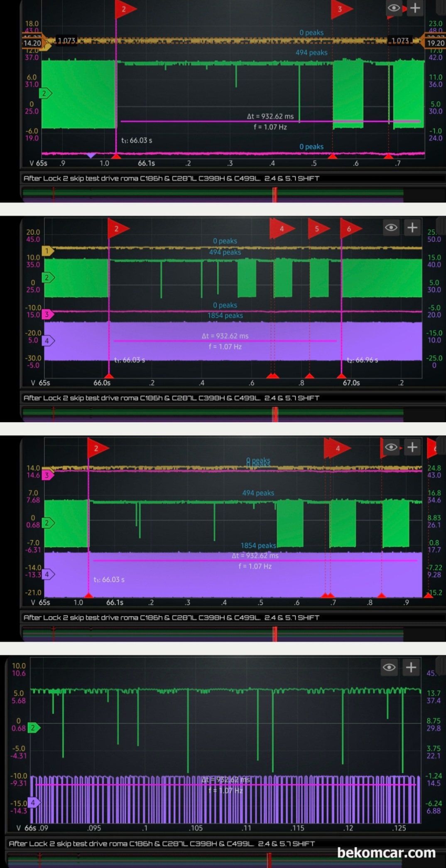Select the yellow channel 1 tag
This screenshot has width=446, height=868.
pyautogui.click(x=47, y=251)
